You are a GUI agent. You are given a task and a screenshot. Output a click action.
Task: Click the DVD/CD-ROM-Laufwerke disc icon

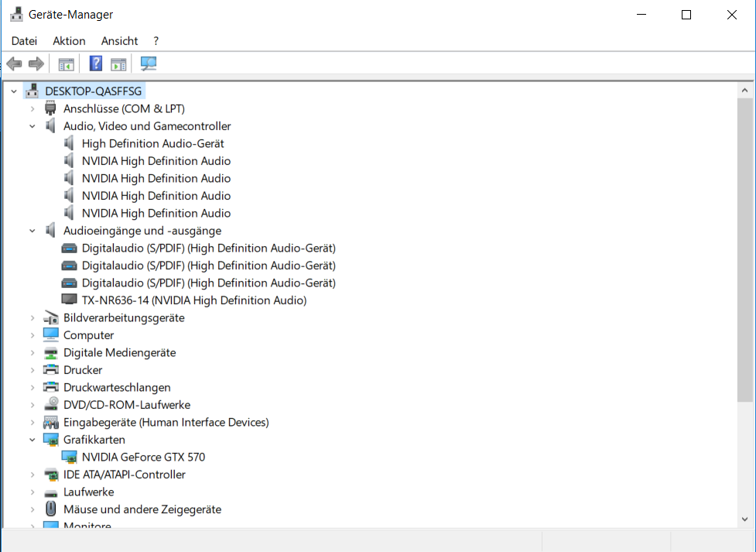50,404
